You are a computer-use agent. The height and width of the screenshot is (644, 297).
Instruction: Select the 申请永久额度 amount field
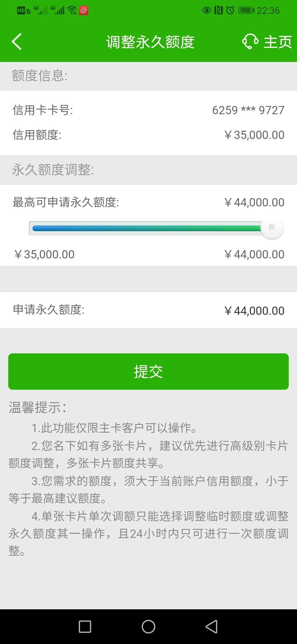coord(148,310)
